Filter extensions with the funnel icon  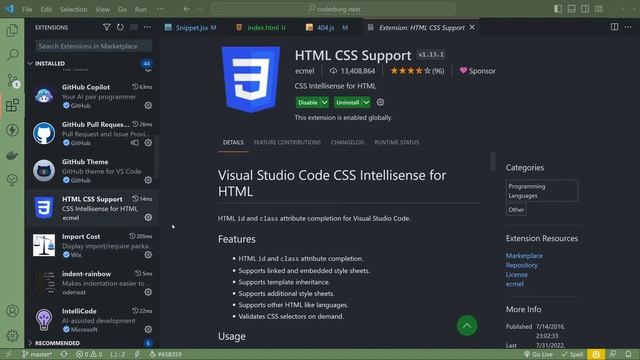[107, 27]
